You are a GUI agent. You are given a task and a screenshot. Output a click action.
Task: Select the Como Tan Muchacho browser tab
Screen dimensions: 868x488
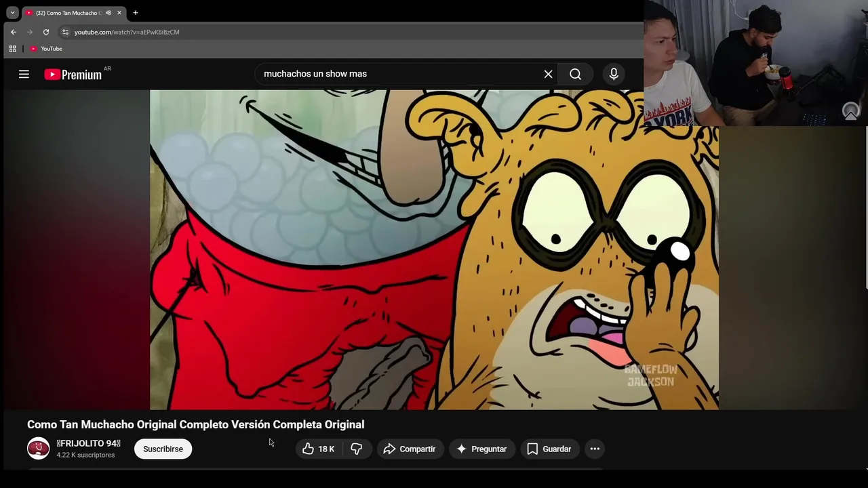tap(73, 13)
